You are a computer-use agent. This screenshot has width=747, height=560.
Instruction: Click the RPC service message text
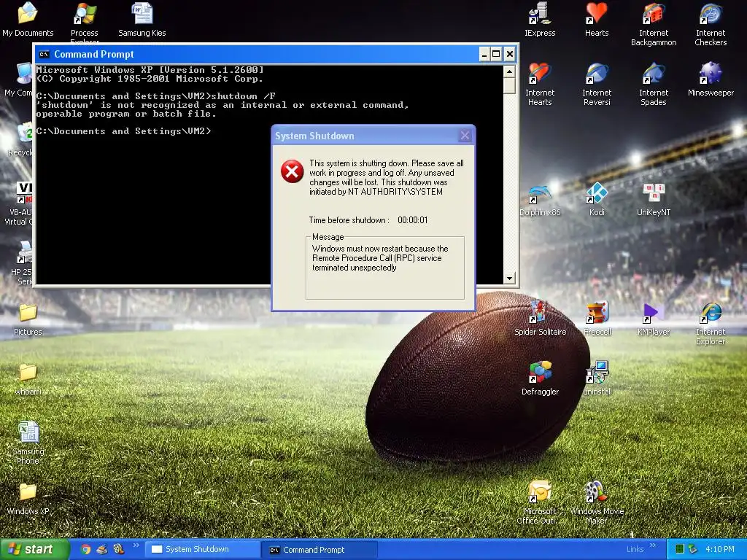tap(380, 258)
